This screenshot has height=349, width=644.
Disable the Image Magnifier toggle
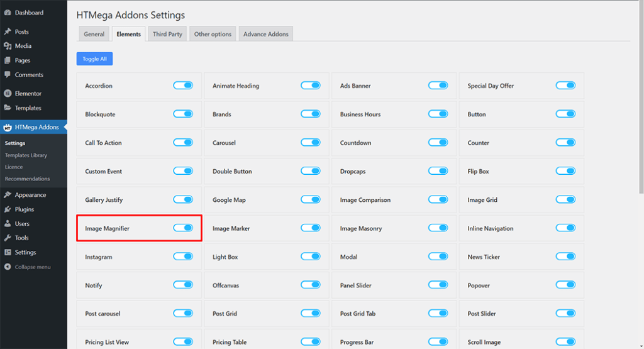[x=183, y=228]
